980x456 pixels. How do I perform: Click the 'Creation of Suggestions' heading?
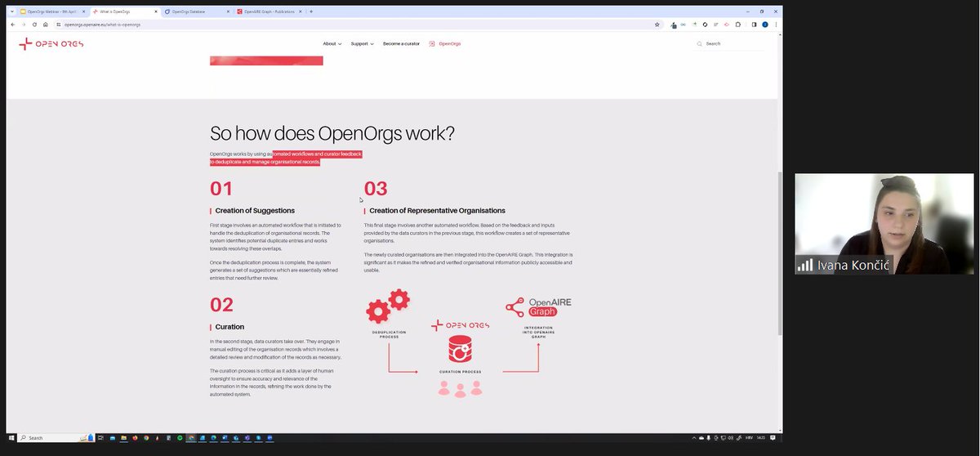click(255, 210)
